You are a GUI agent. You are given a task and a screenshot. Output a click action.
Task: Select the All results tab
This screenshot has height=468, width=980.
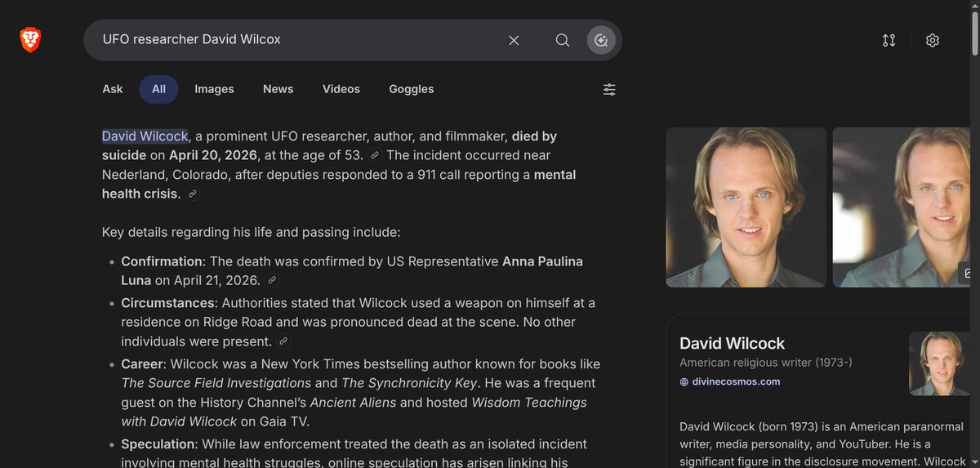158,89
